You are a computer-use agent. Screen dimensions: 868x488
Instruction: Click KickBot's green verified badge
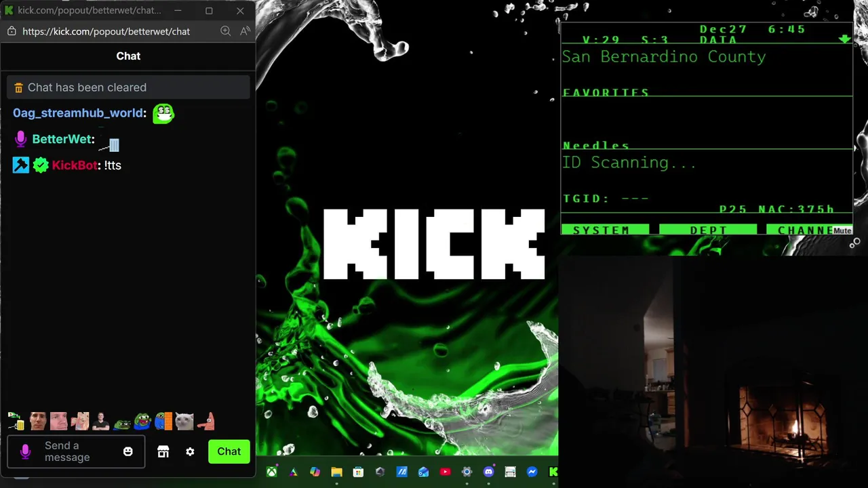click(41, 165)
